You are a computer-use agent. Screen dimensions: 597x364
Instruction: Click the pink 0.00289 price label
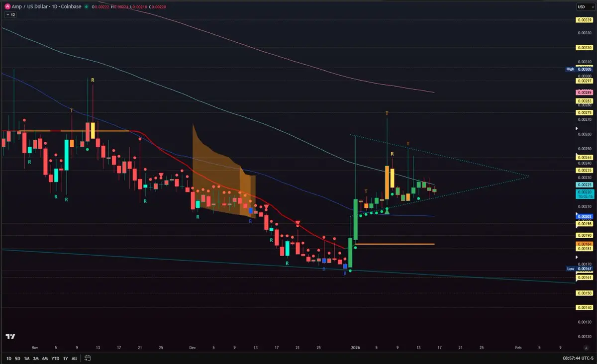click(584, 92)
